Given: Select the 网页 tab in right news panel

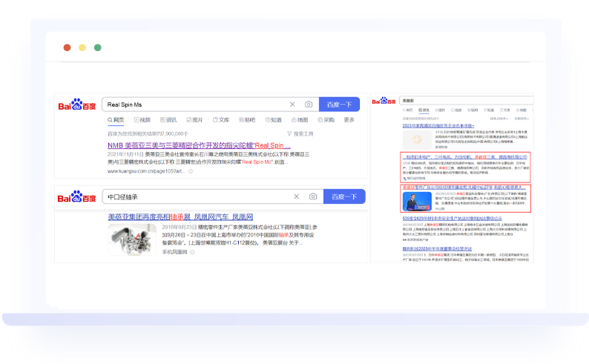Looking at the screenshot, I should 407,110.
